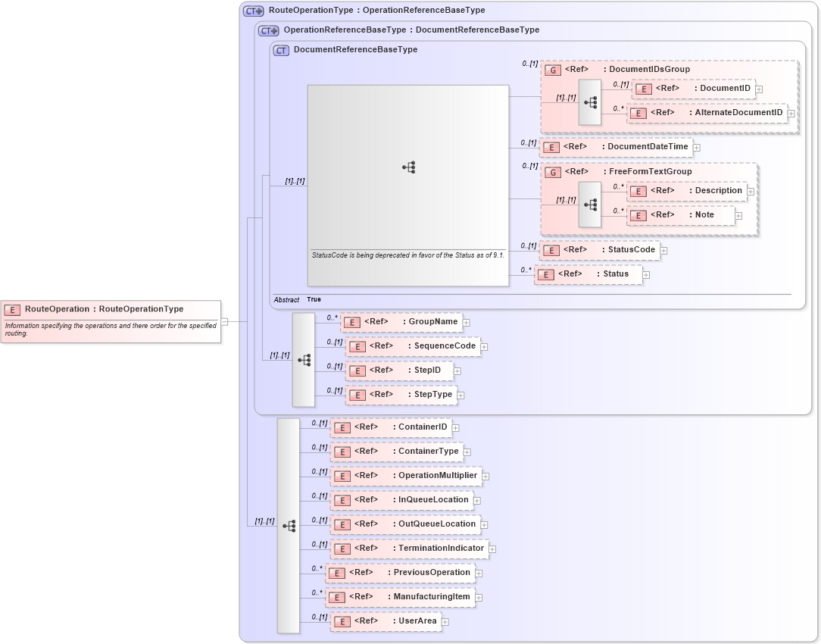Screen dimensions: 821x644
Task: Click the StatusCode deprecation note inside gray box
Action: 409,256
